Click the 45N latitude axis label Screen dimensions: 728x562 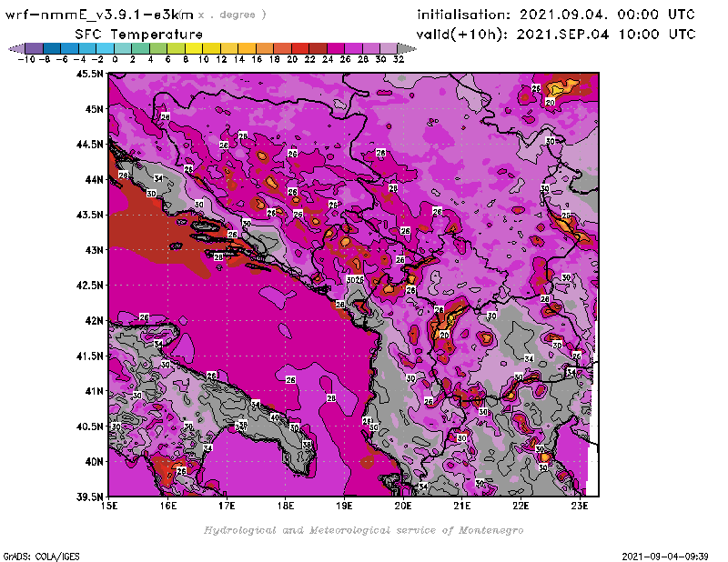point(95,109)
